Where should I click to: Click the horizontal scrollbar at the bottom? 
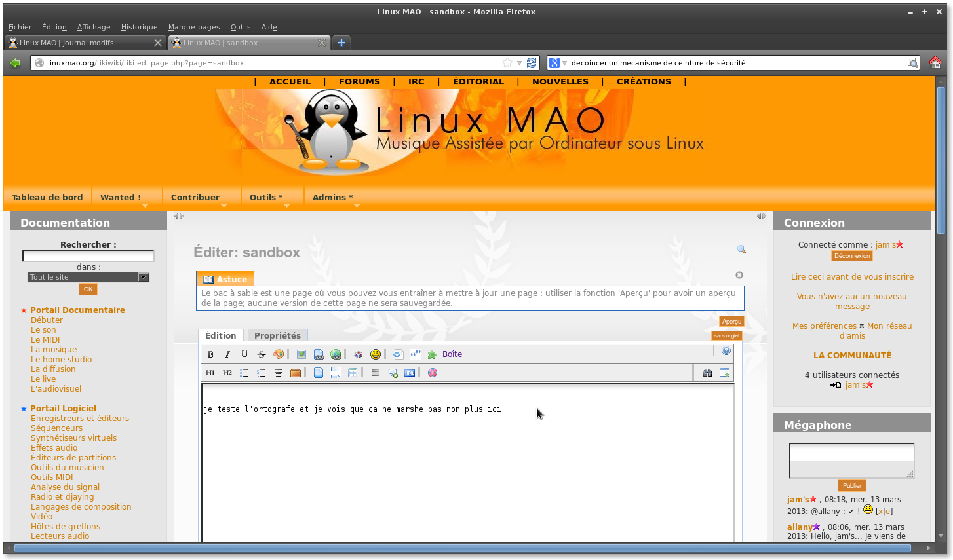tap(462, 548)
